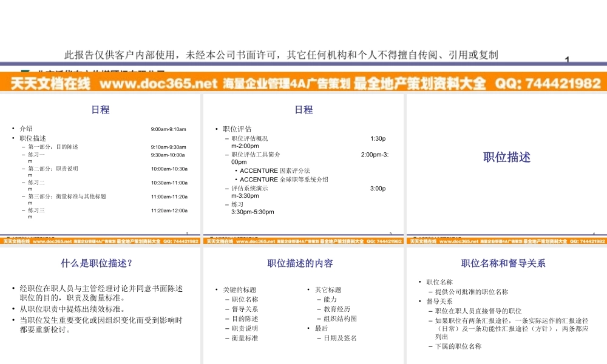Select ACCENTURE 全球职等系统介绍 bullet

pos(283,180)
